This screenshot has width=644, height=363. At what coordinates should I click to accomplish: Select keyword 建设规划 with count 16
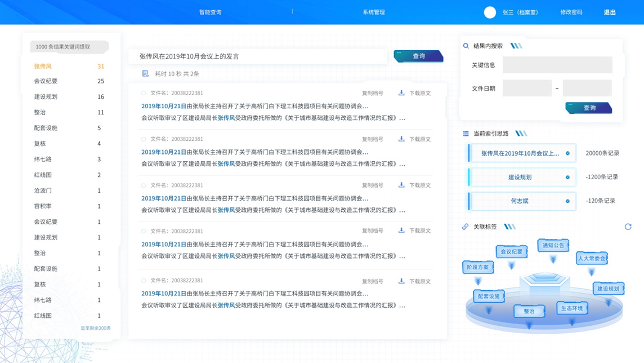[x=69, y=96]
